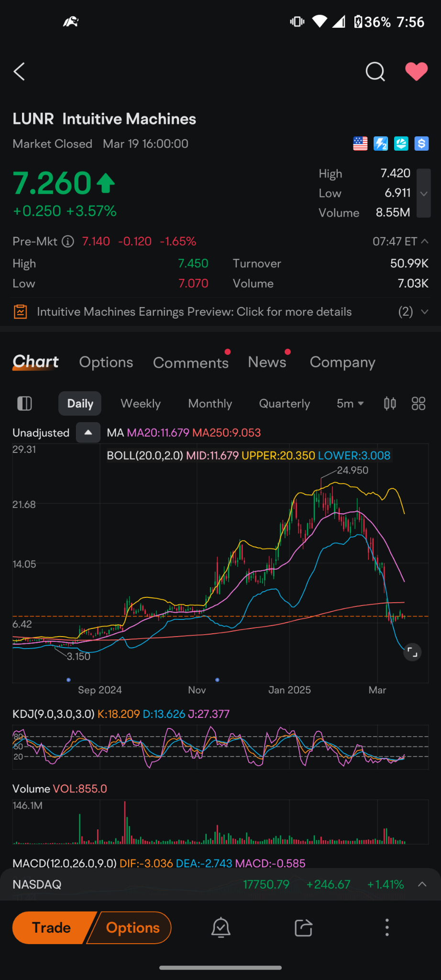
Task: Tap the 7.260 last price
Action: tap(52, 183)
